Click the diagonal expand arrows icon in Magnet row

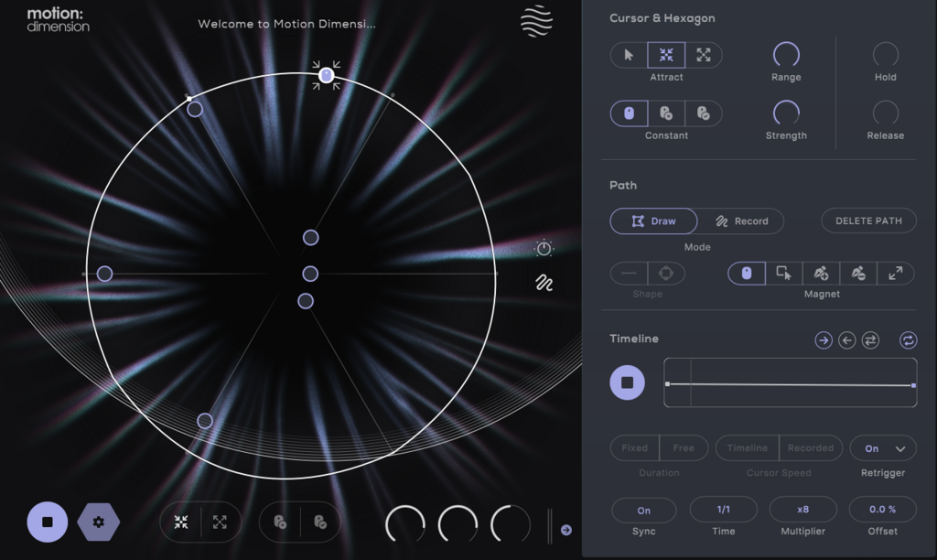tap(895, 273)
